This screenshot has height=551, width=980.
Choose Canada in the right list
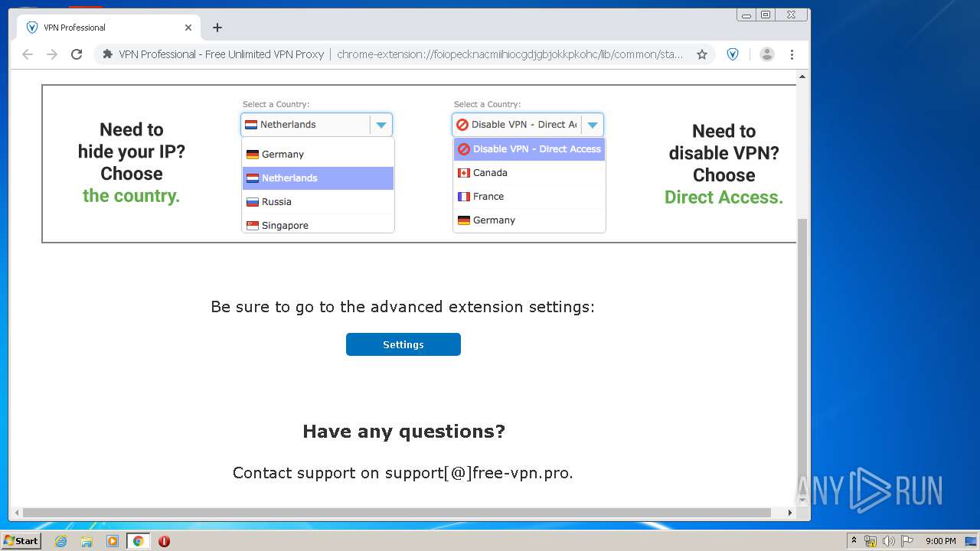529,173
